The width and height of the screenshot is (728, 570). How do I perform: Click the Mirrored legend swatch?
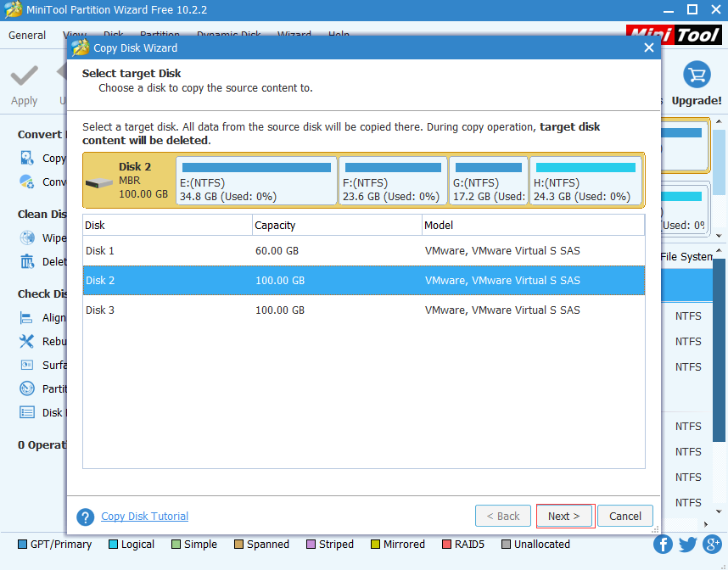tap(375, 544)
